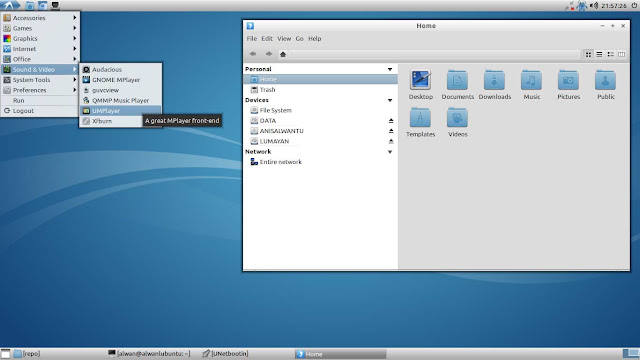Eject the DATA device
The height and width of the screenshot is (360, 640).
391,121
